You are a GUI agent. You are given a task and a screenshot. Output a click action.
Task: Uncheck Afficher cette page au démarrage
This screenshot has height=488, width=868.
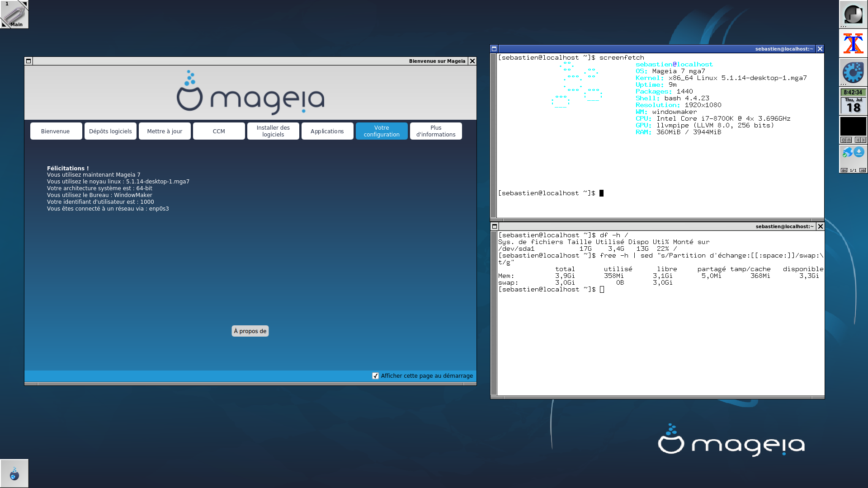tap(375, 376)
